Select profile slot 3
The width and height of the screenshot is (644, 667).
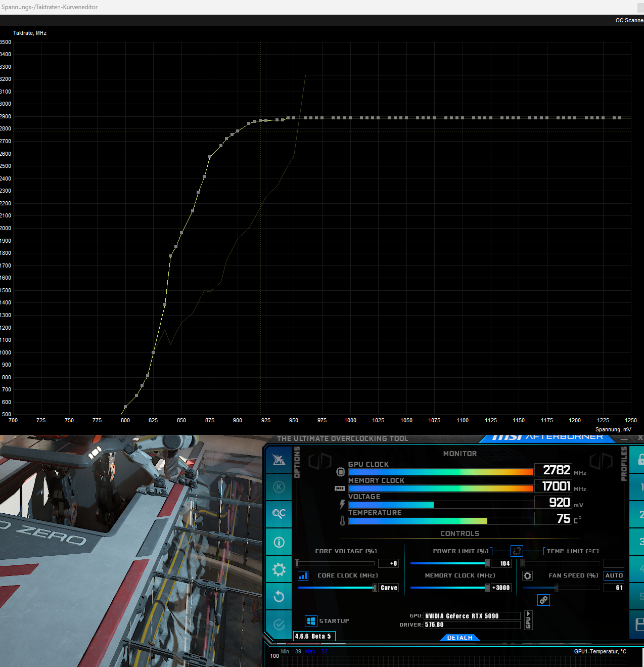pos(640,542)
